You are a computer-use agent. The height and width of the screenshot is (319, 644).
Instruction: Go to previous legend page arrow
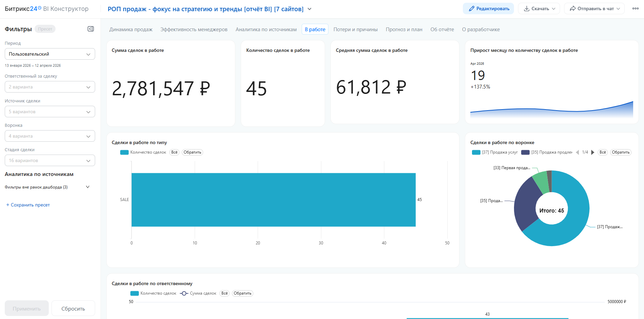[577, 153]
